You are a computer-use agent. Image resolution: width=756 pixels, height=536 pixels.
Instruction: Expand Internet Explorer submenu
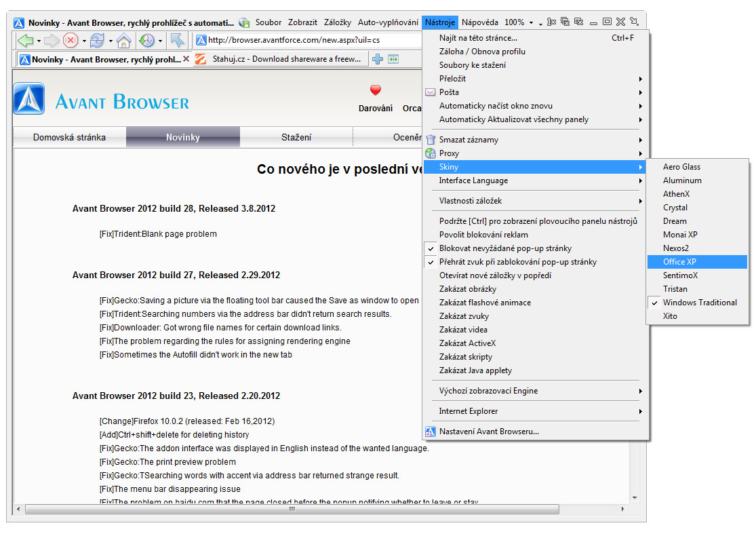pyautogui.click(x=536, y=411)
